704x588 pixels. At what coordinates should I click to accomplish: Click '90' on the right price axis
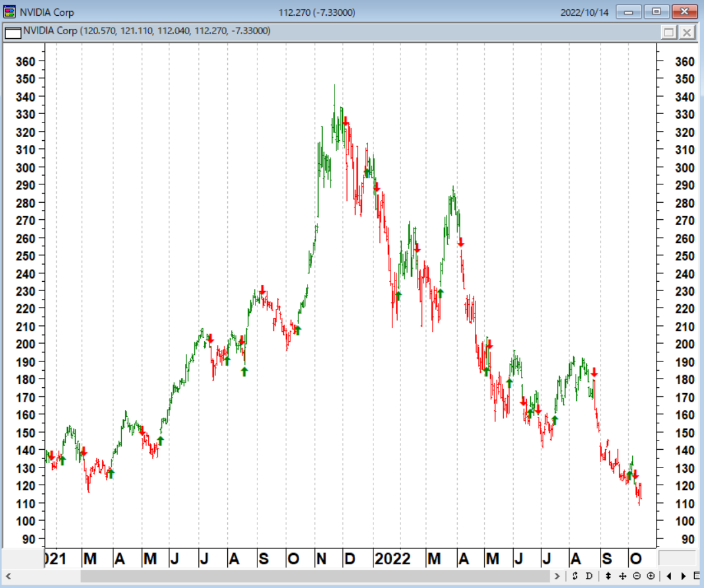click(x=688, y=539)
